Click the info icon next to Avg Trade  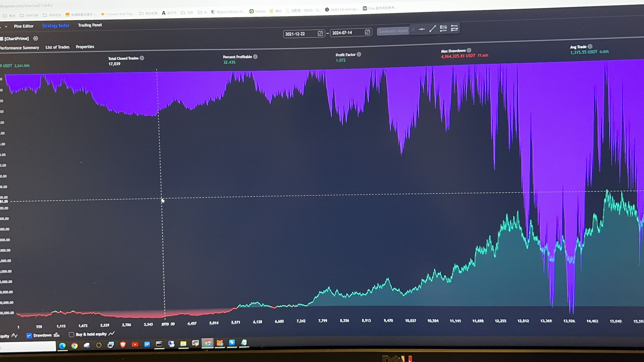click(x=590, y=47)
